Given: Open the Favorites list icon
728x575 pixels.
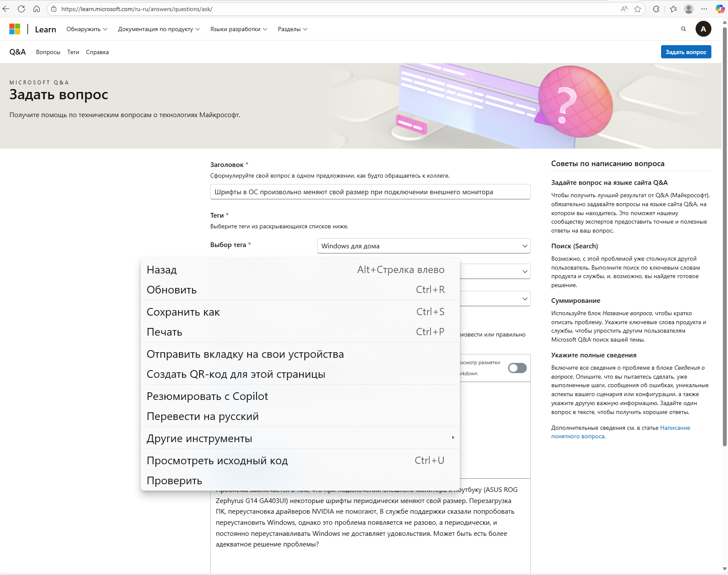Looking at the screenshot, I should [673, 9].
